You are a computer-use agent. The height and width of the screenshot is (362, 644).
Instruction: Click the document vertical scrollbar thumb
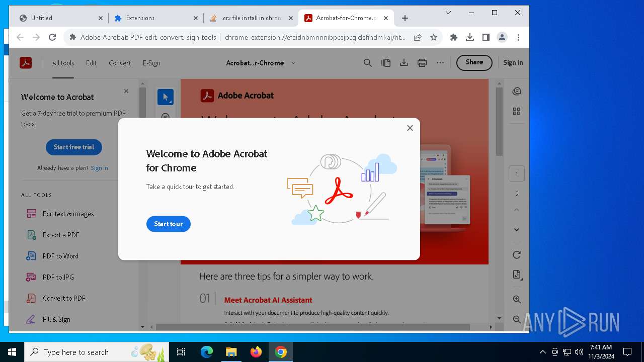tap(499, 121)
